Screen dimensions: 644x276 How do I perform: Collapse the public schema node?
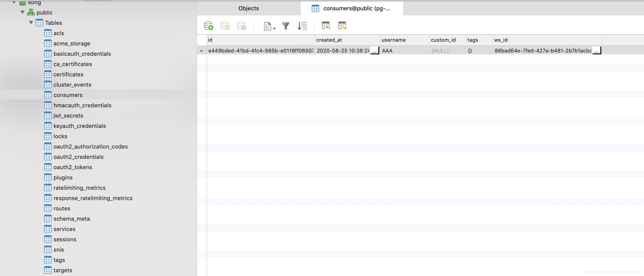coord(23,12)
